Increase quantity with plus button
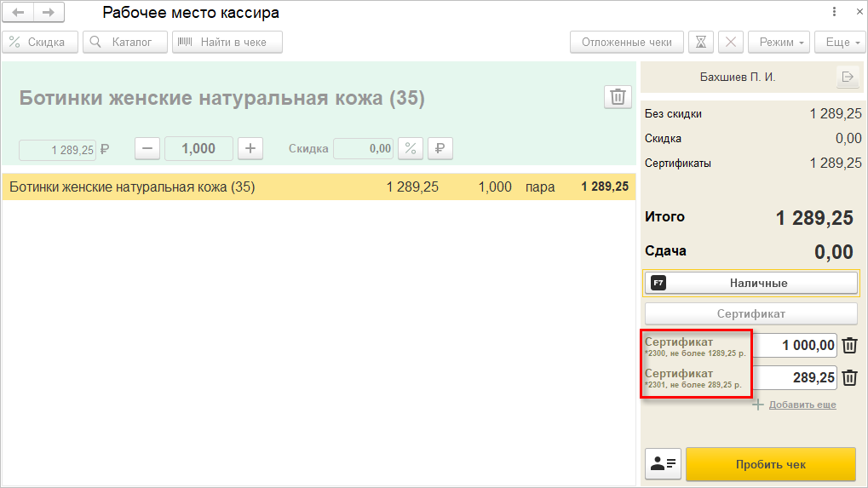This screenshot has width=868, height=488. pyautogui.click(x=250, y=149)
